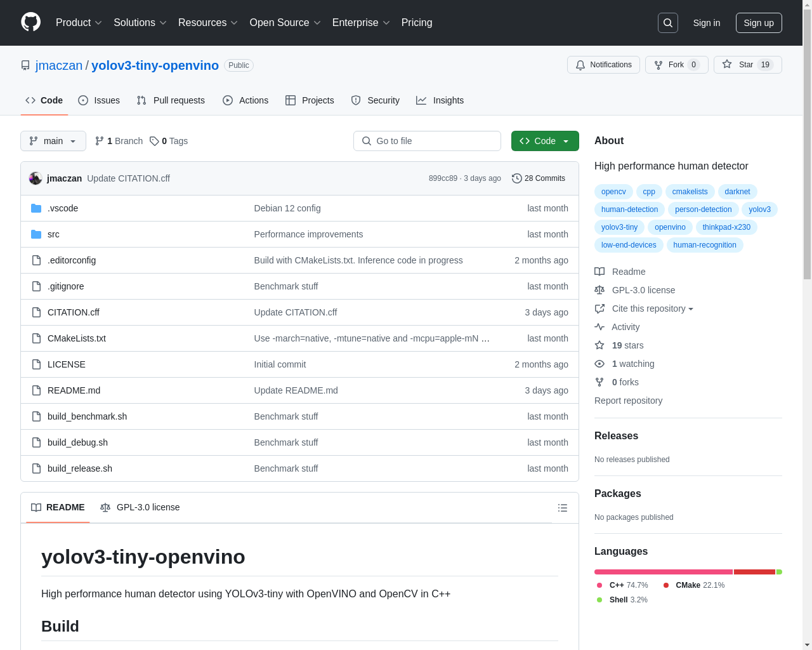Click the fork icon beside 0 forks
This screenshot has height=650, width=812.
pos(599,382)
